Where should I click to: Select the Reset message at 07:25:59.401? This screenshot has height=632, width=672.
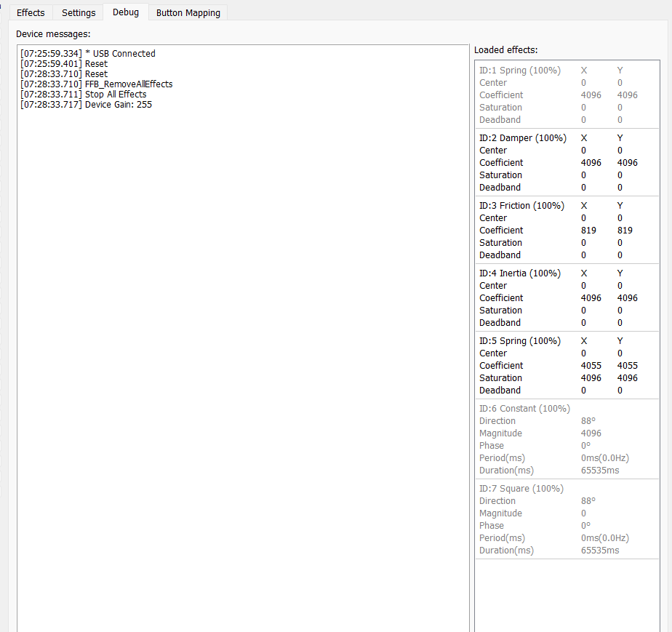(x=64, y=64)
